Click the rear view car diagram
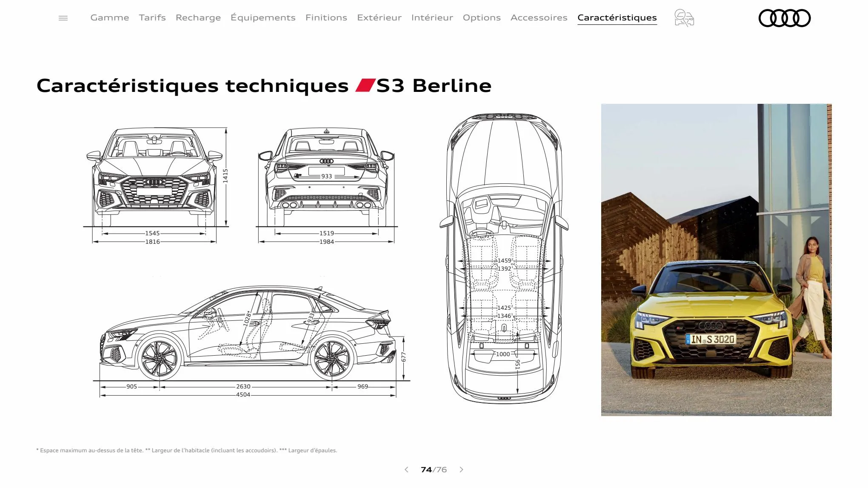The height and width of the screenshot is (488, 868). click(326, 177)
